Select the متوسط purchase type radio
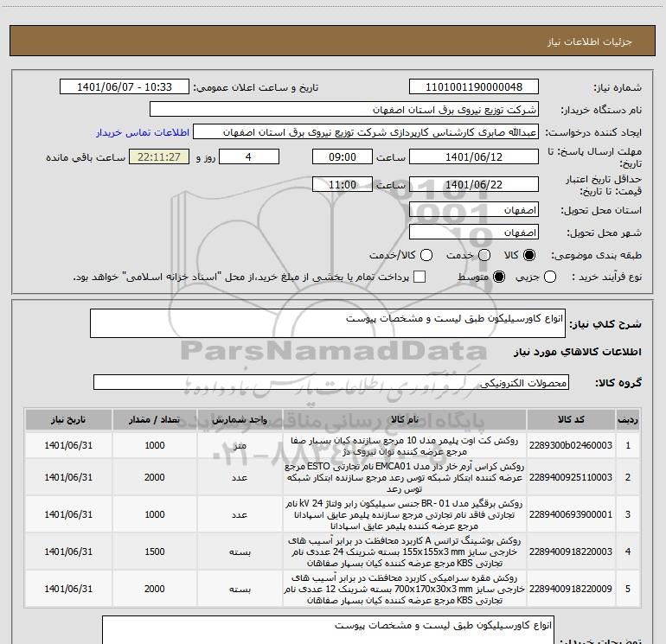 (499, 277)
